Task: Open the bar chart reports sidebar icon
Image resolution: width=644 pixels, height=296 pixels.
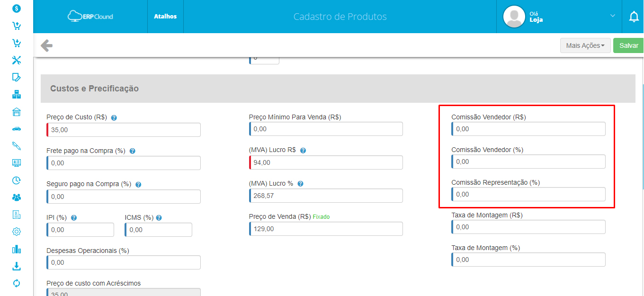Action: click(x=17, y=249)
